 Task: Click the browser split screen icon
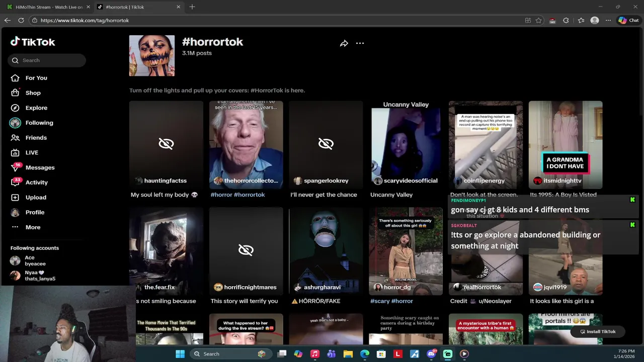coord(528,20)
